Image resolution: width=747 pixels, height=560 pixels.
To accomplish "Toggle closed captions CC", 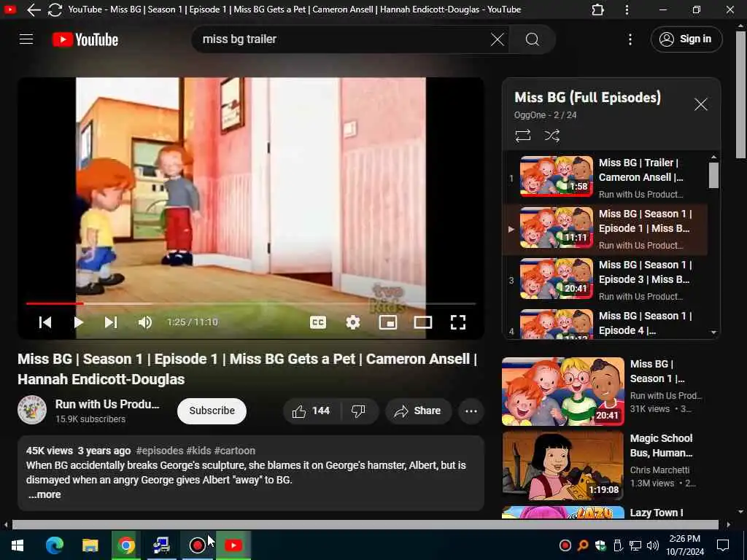I will 318,322.
